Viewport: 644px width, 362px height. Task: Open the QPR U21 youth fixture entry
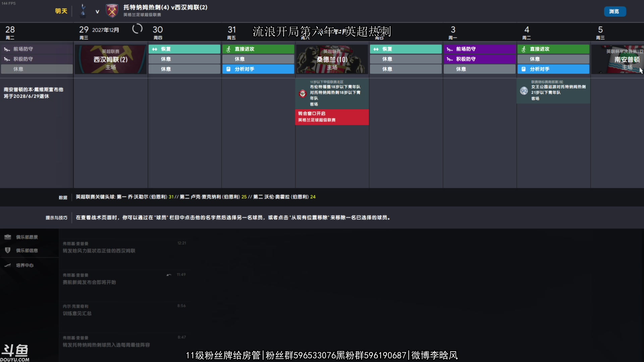click(x=553, y=90)
